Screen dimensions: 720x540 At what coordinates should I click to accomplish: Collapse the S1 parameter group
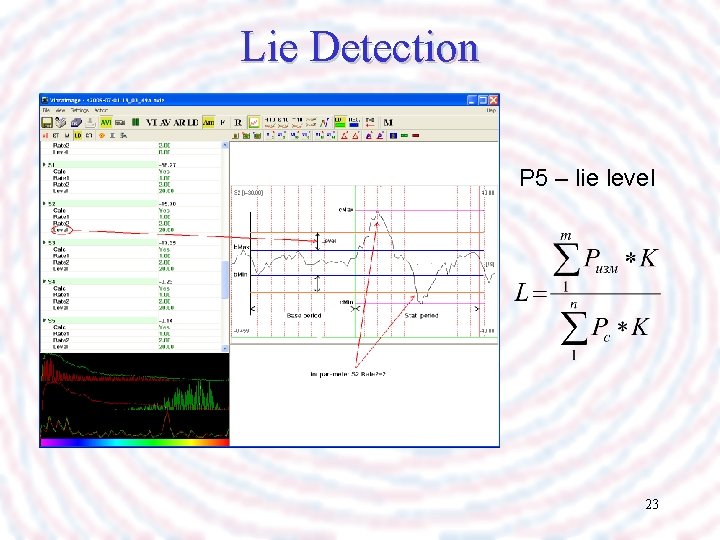click(x=44, y=164)
